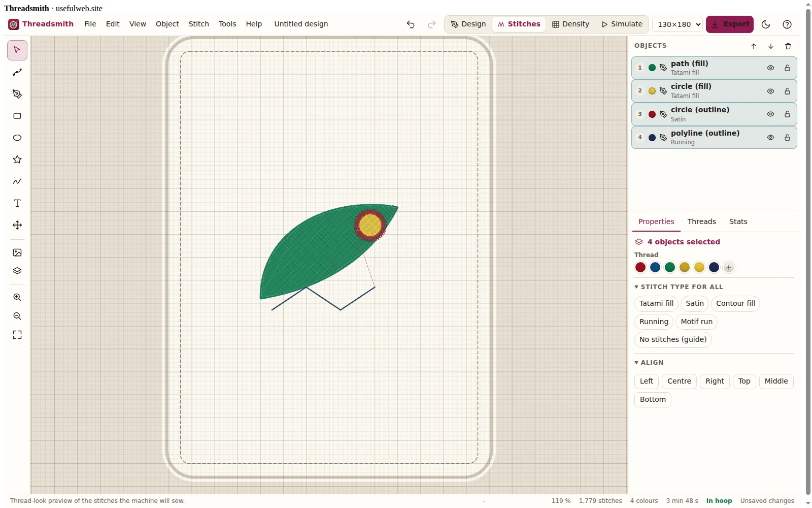
Task: Select the freehand curve tool
Action: pyautogui.click(x=17, y=181)
